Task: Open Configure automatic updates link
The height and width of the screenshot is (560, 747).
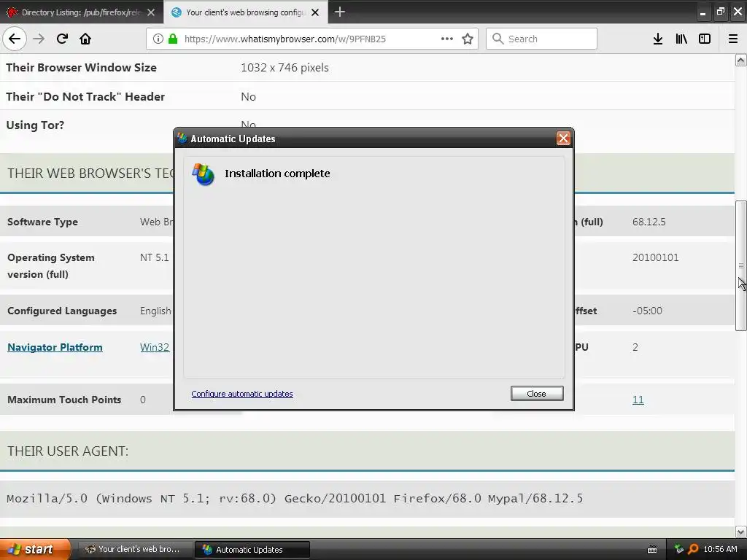Action: click(242, 394)
